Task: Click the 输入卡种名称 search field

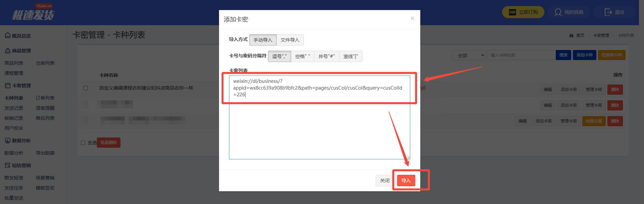Action: coord(522,55)
